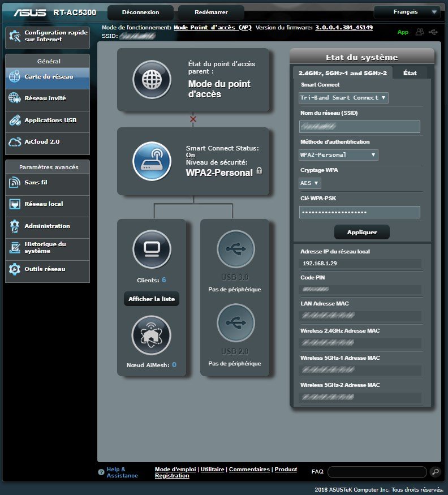Open the Tri-Band Smart Connect dropdown
Image resolution: width=448 pixels, height=495 pixels.
coord(343,97)
